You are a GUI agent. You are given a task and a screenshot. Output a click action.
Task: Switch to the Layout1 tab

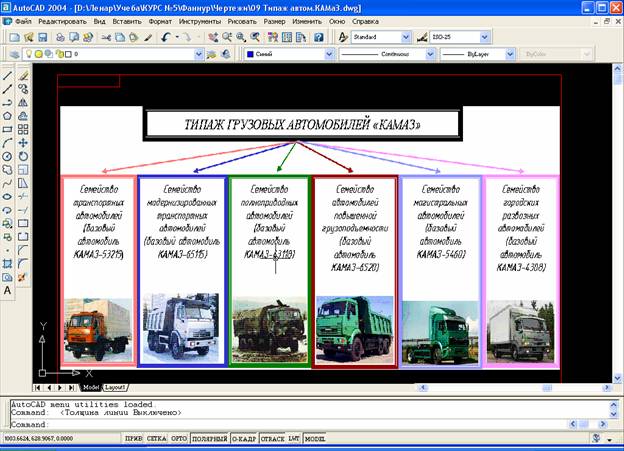point(115,387)
